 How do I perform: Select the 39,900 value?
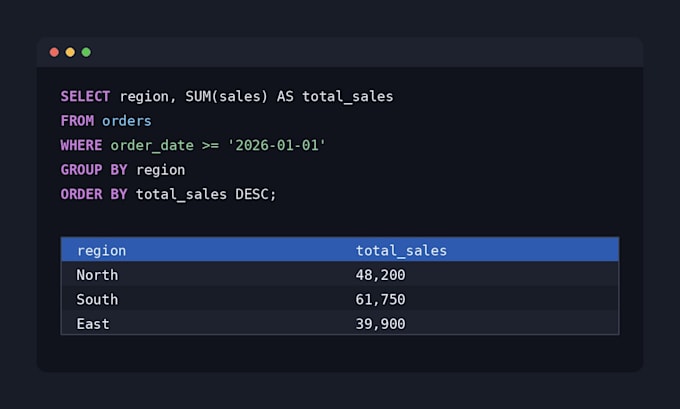point(380,324)
